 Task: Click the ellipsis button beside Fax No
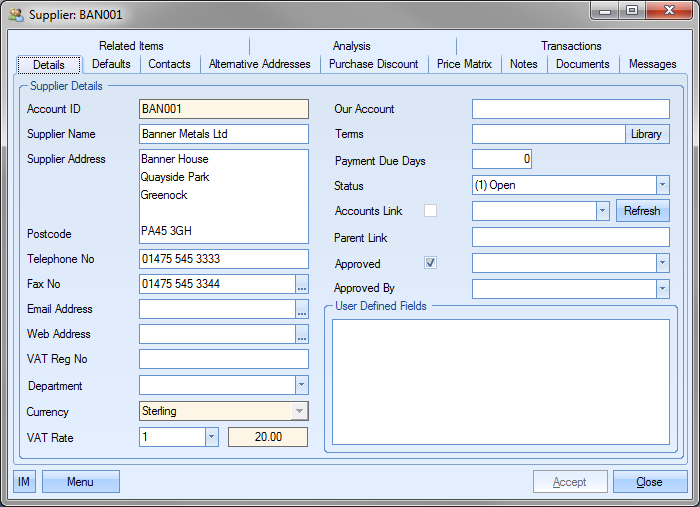click(302, 285)
